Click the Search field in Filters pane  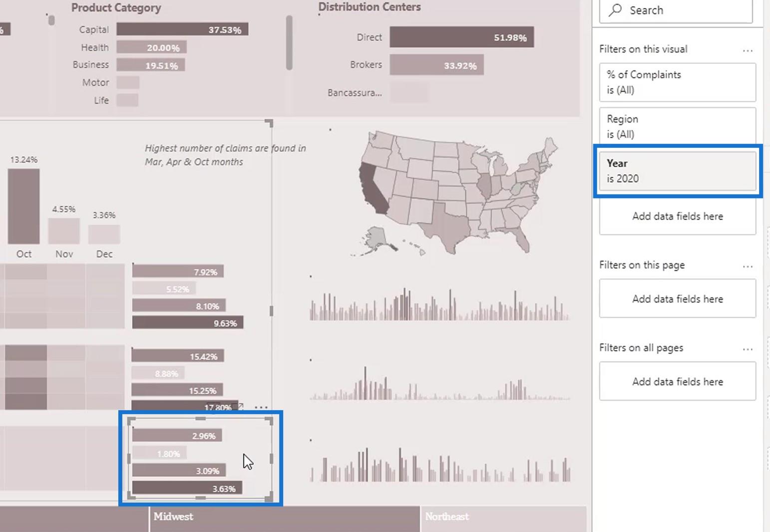click(x=676, y=10)
